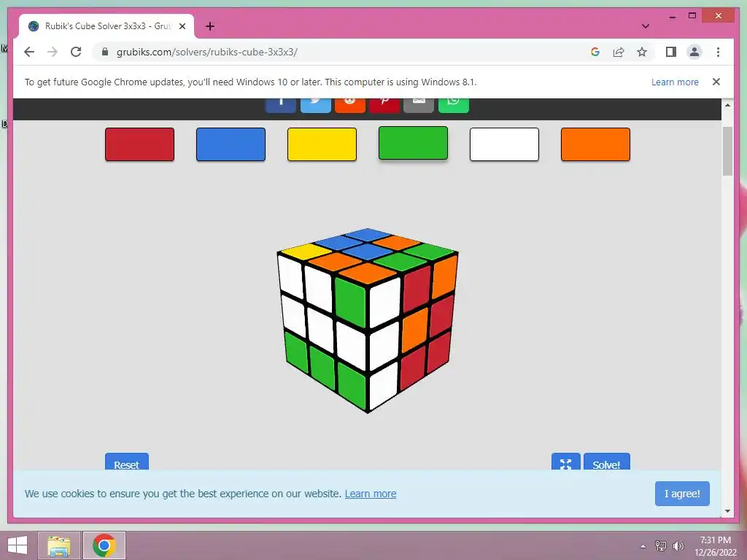Go back to the previous page
Image resolution: width=747 pixels, height=560 pixels.
tap(29, 52)
